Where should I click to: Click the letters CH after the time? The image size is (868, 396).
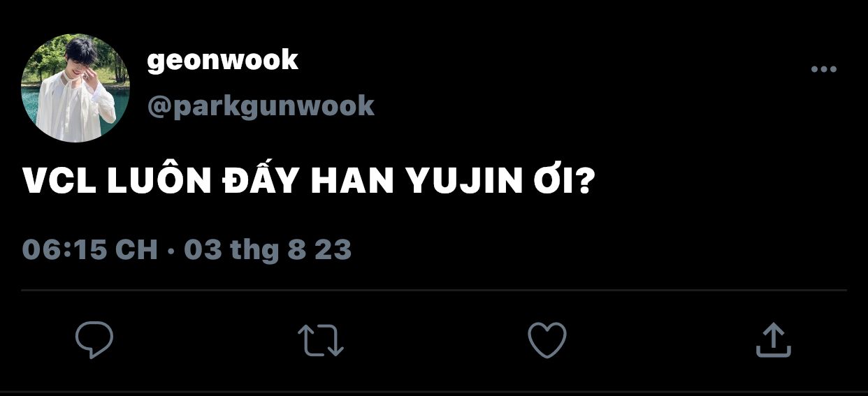(136, 249)
